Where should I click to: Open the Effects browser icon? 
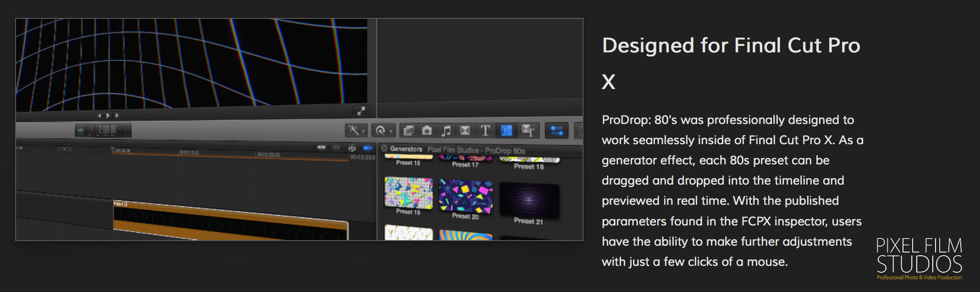coord(408,131)
